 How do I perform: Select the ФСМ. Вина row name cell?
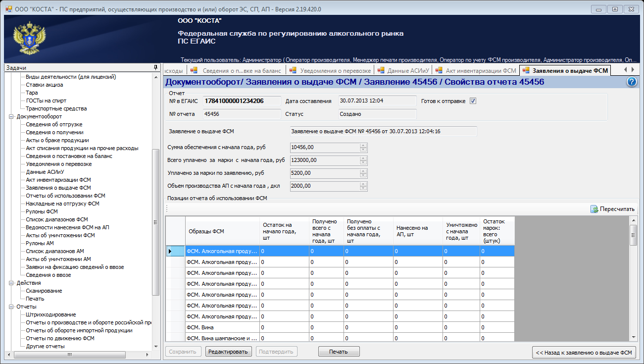coord(222,327)
